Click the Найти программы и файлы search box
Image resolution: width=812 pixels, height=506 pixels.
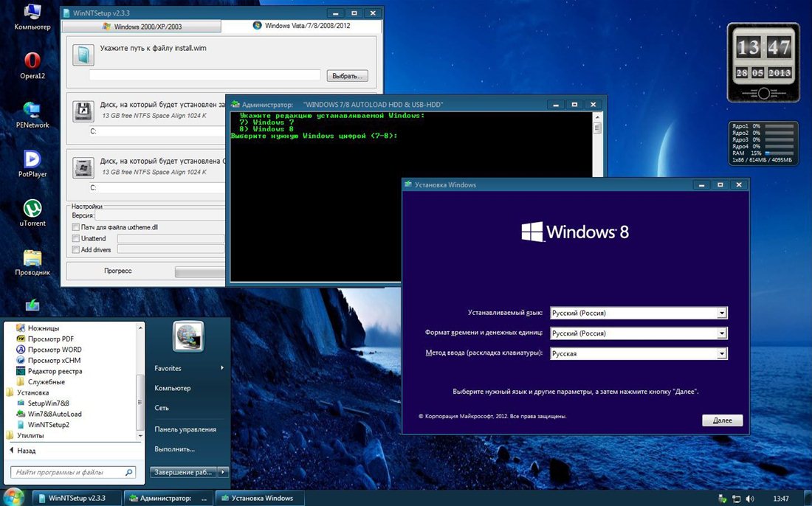point(73,472)
